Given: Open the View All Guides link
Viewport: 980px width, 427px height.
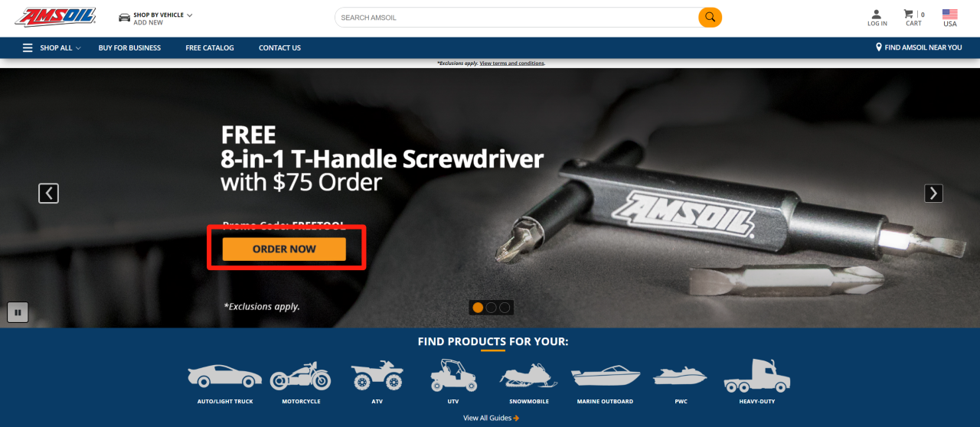Looking at the screenshot, I should coord(492,418).
